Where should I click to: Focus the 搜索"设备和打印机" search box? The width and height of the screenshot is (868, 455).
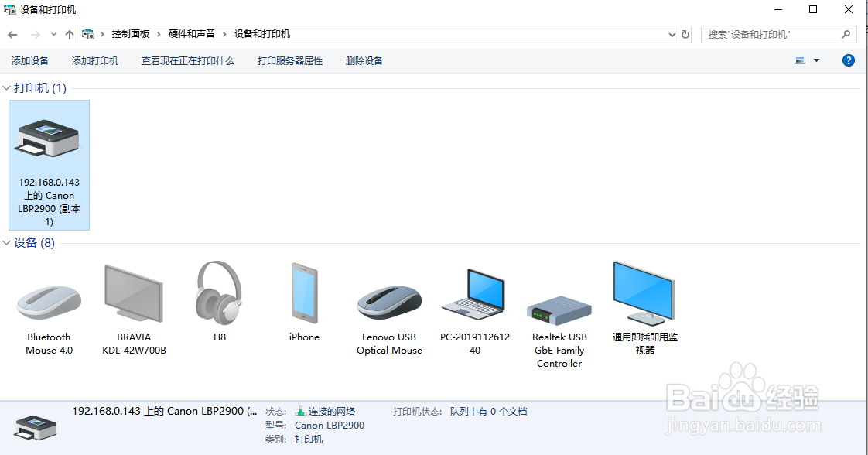[x=778, y=34]
